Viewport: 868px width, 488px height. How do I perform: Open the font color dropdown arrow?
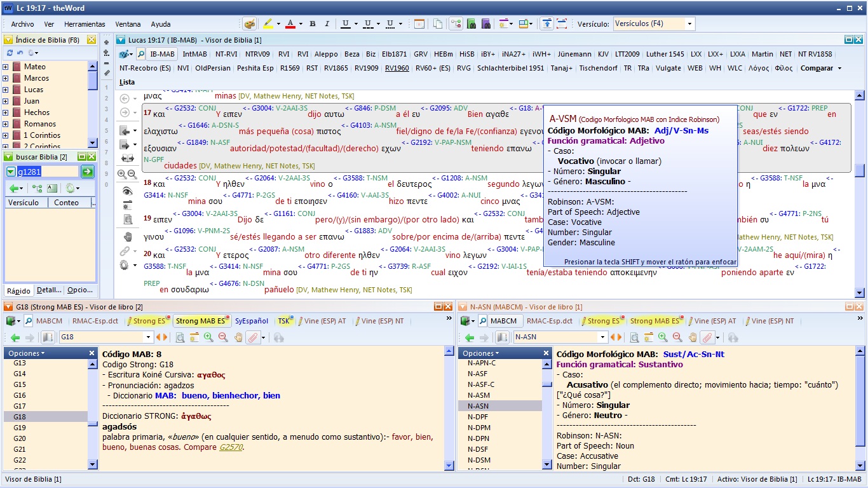[300, 24]
